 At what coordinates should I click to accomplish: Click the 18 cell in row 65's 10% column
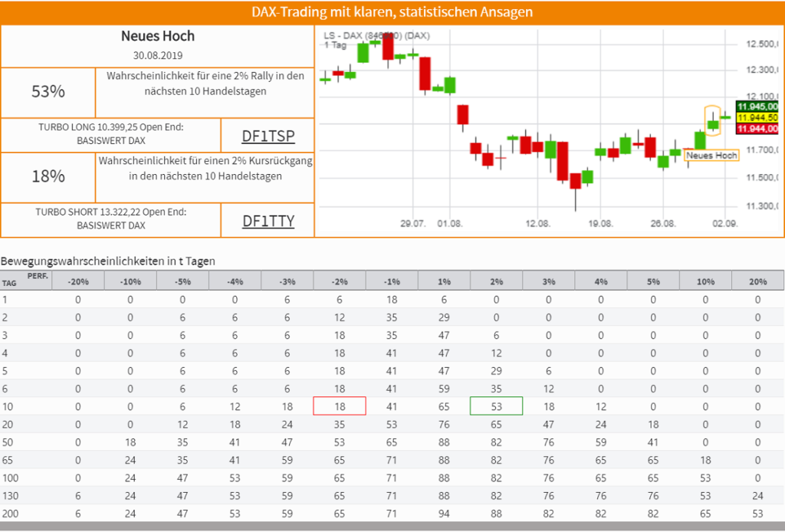706,460
